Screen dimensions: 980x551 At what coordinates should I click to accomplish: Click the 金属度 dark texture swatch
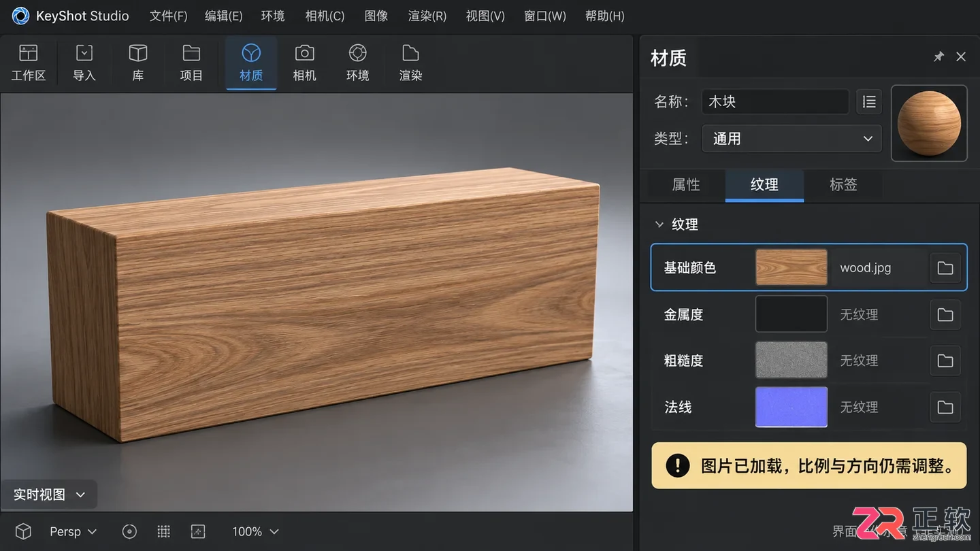(791, 314)
